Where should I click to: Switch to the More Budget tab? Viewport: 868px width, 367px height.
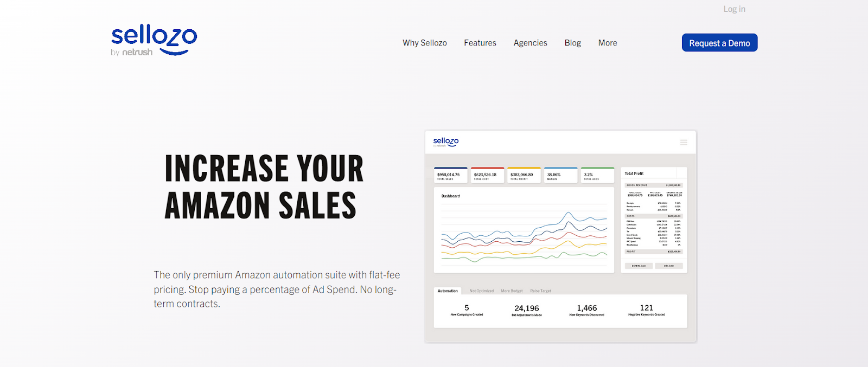(512, 291)
